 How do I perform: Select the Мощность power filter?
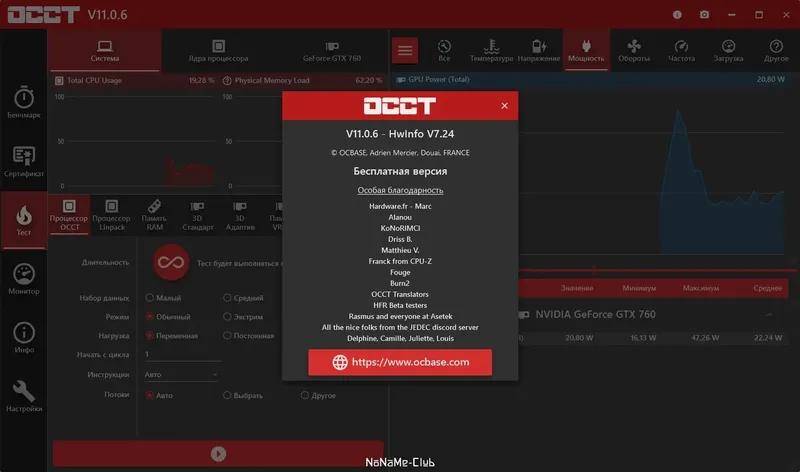coord(586,51)
